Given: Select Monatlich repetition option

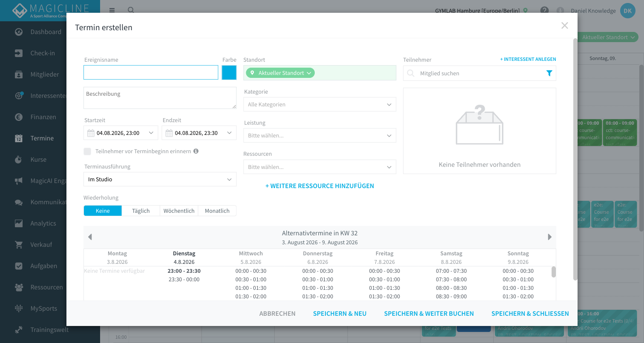Looking at the screenshot, I should 217,211.
